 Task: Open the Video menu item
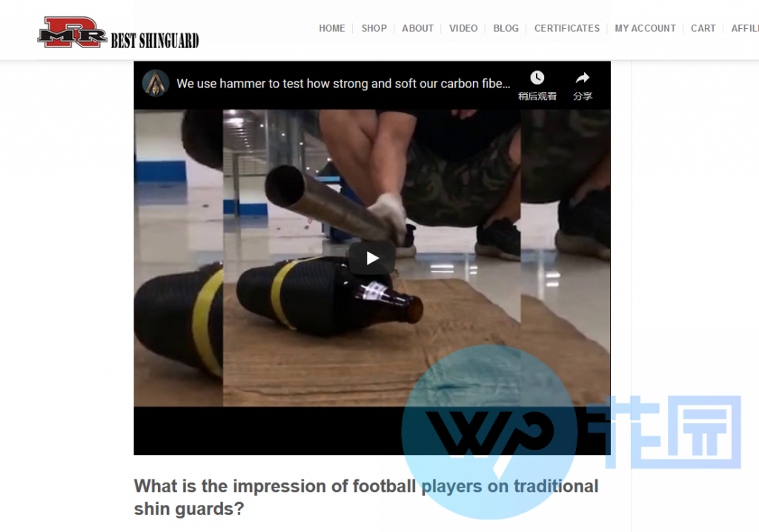click(463, 29)
